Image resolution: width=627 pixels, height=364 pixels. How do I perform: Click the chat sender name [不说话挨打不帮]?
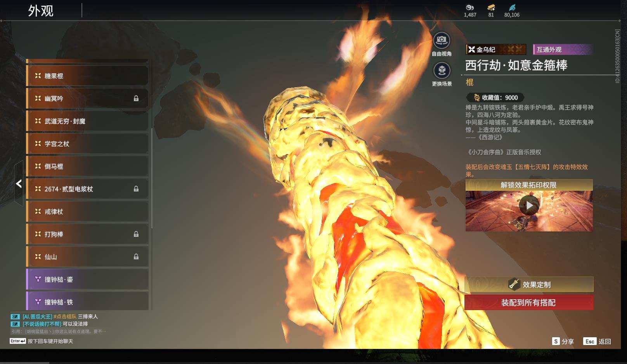click(x=42, y=324)
